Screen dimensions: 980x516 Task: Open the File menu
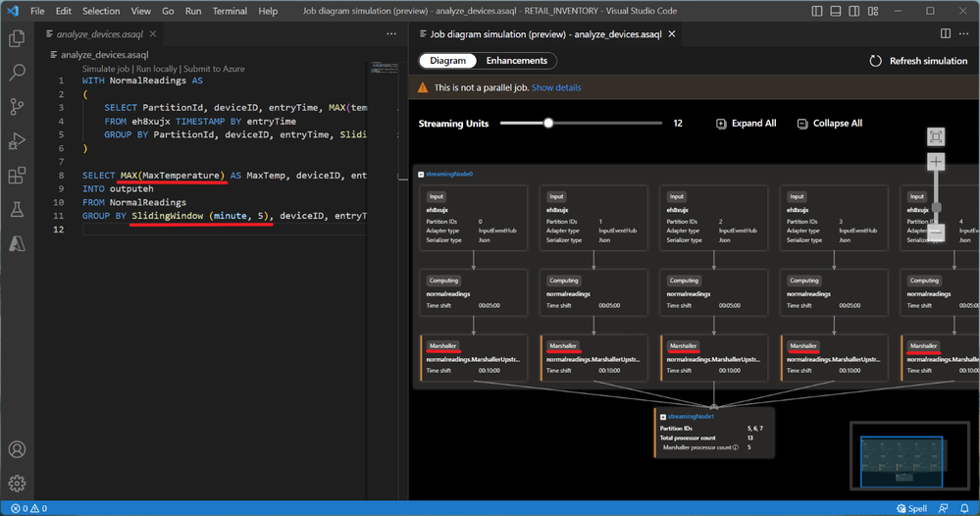[x=37, y=11]
